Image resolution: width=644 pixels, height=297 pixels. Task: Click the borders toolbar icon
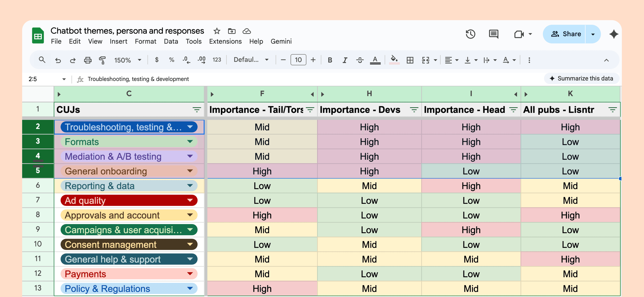coord(410,60)
